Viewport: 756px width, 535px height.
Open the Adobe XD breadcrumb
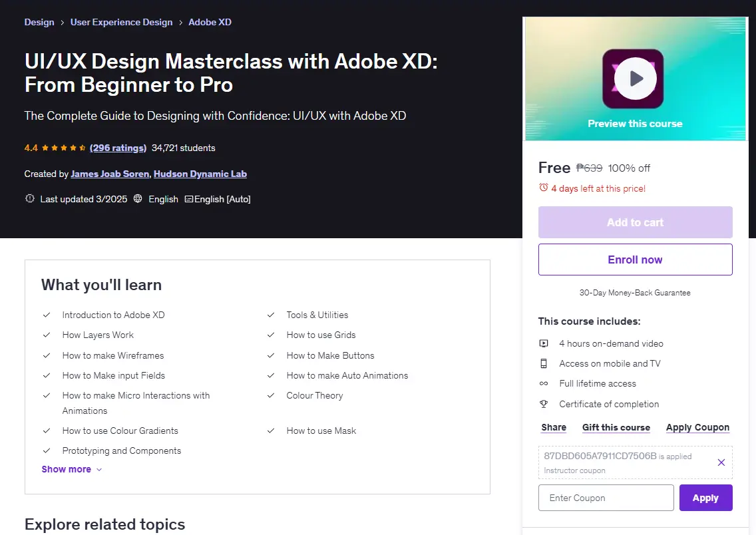210,22
